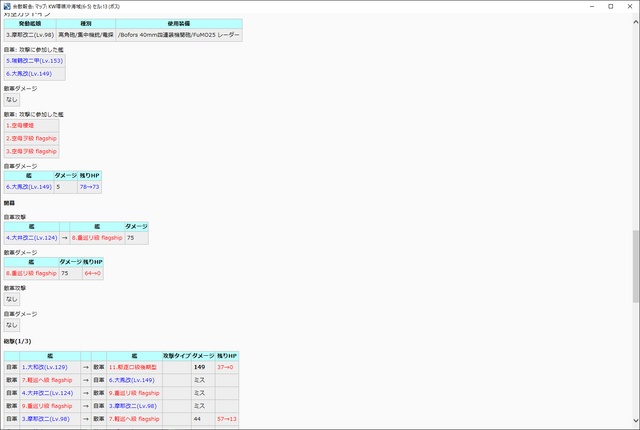Screen dimensions: 640x430
Task: Click the 敵軍: 攻撃に参加した艦 heading
Action: pos(34,115)
